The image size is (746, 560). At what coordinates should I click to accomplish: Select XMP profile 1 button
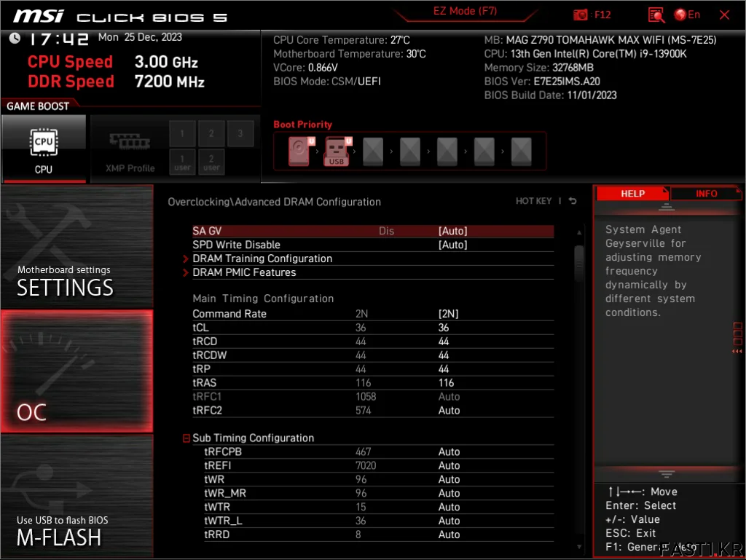[182, 133]
